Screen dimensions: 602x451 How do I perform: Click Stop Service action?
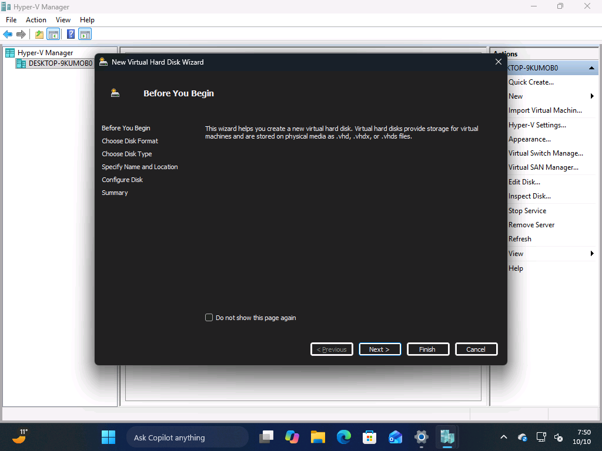528,211
